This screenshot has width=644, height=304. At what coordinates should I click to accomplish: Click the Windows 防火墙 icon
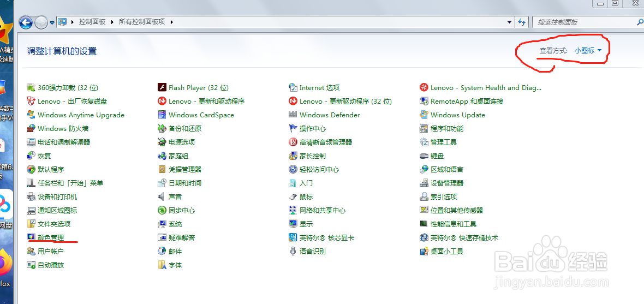[31, 129]
